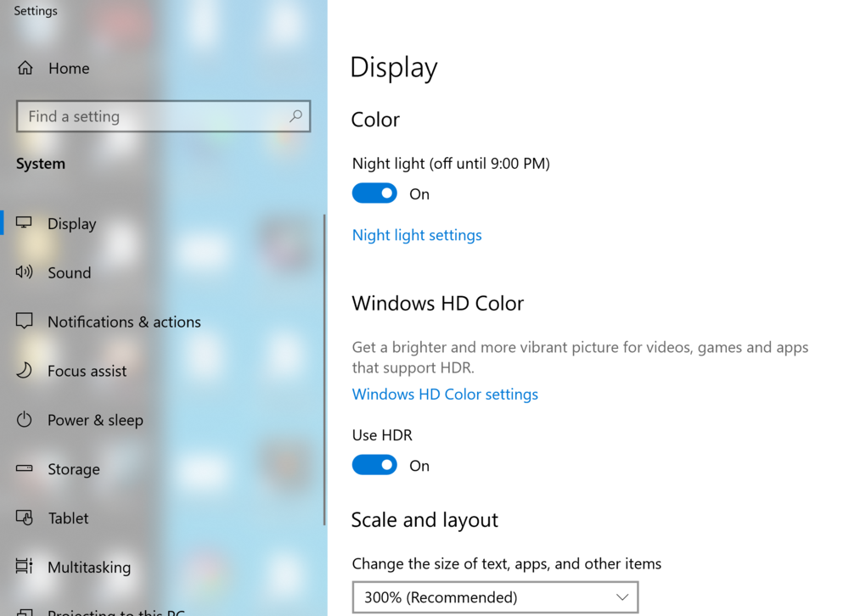Click the Power & sleep icon

click(24, 420)
